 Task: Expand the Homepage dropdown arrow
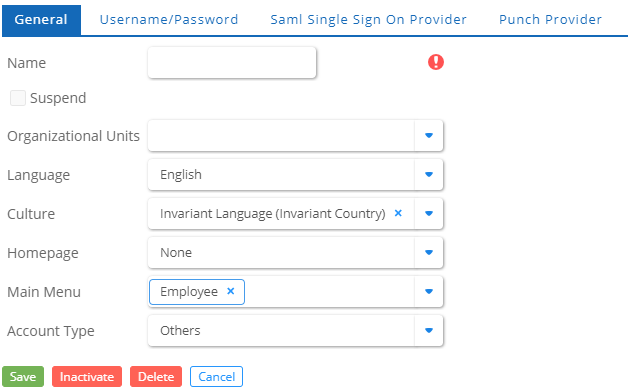pyautogui.click(x=429, y=252)
